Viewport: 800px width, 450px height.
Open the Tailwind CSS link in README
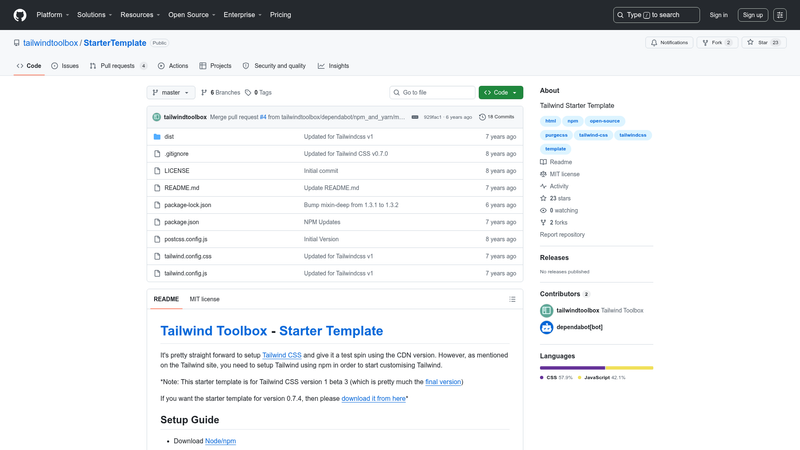tap(282, 355)
